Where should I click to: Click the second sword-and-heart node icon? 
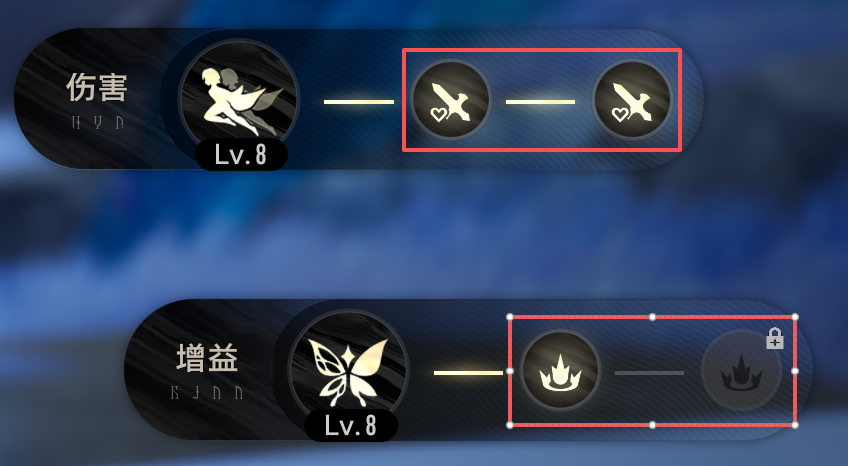[x=632, y=100]
